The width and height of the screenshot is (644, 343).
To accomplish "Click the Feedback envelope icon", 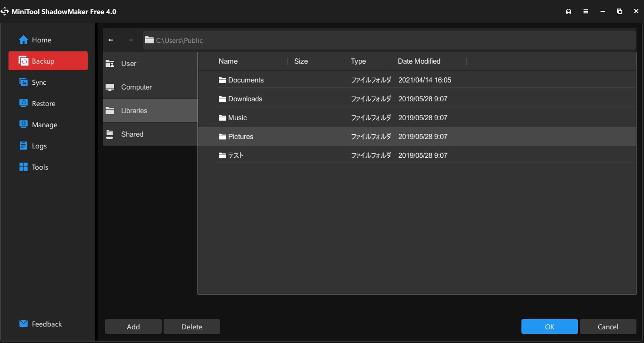I will pos(24,324).
